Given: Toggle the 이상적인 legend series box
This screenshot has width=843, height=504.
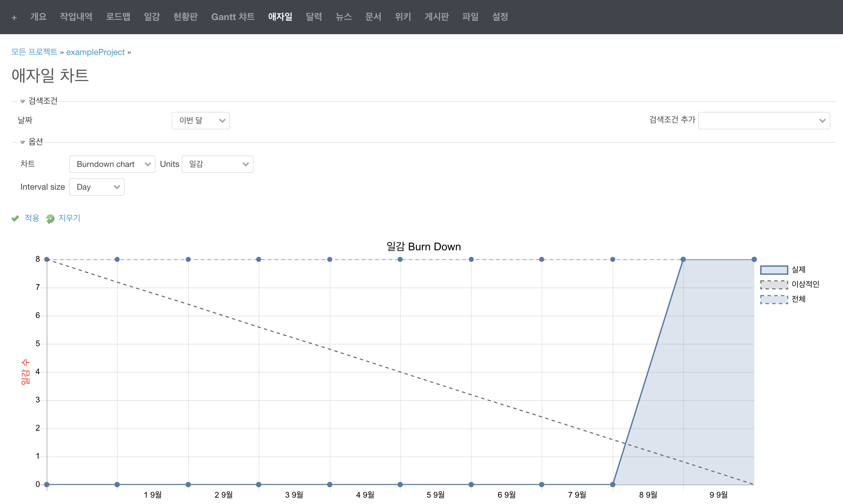Looking at the screenshot, I should tap(774, 284).
